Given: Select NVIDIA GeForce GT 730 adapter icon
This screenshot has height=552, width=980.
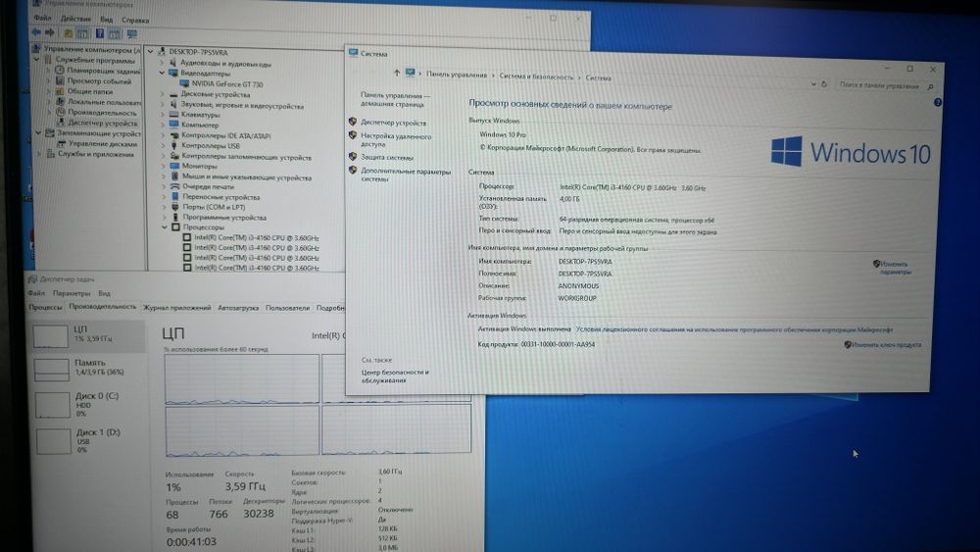Looking at the screenshot, I should 184,83.
